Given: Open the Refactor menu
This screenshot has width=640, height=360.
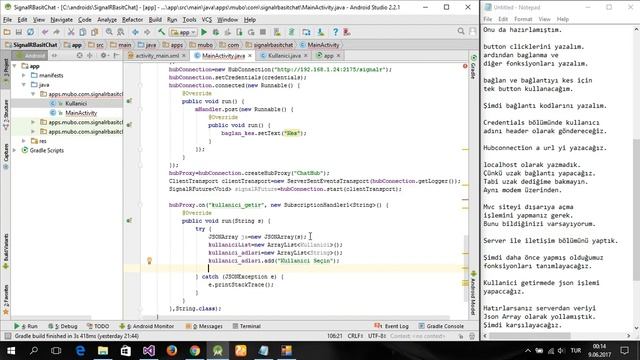Looking at the screenshot, I should pyautogui.click(x=132, y=20).
